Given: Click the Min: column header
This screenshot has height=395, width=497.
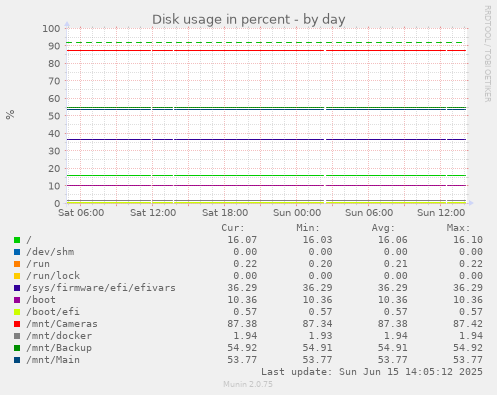Looking at the screenshot, I should (308, 228).
